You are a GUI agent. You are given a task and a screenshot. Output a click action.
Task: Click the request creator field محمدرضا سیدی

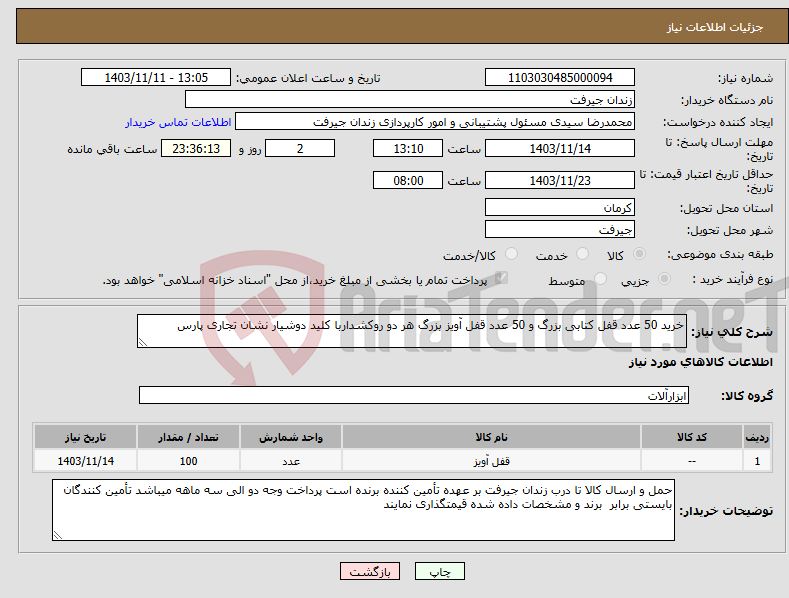pos(435,121)
